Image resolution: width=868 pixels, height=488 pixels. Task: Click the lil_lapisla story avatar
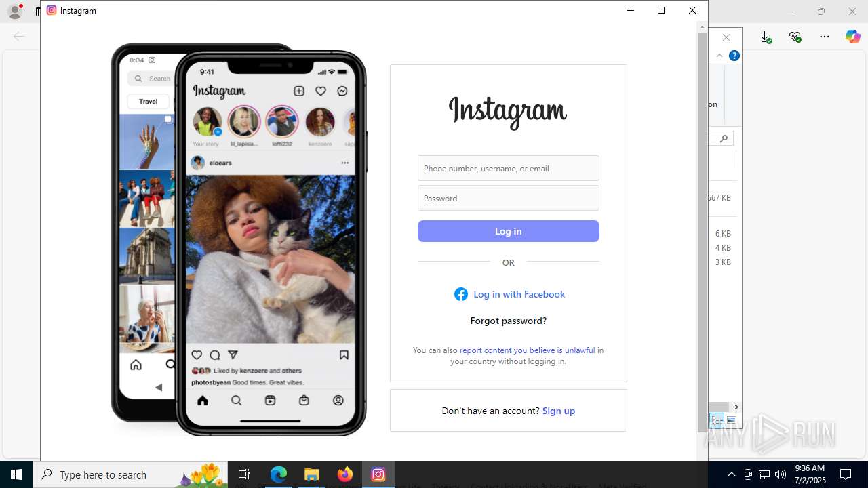click(x=244, y=122)
